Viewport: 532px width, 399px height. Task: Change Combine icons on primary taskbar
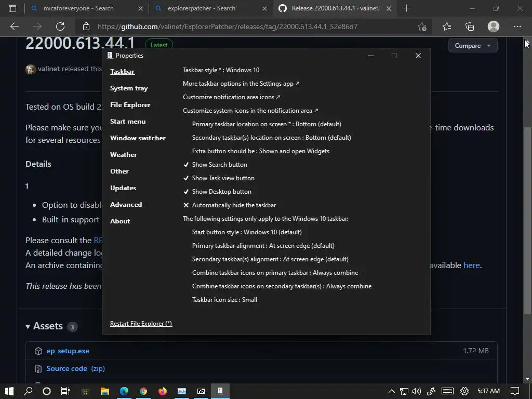tap(275, 273)
